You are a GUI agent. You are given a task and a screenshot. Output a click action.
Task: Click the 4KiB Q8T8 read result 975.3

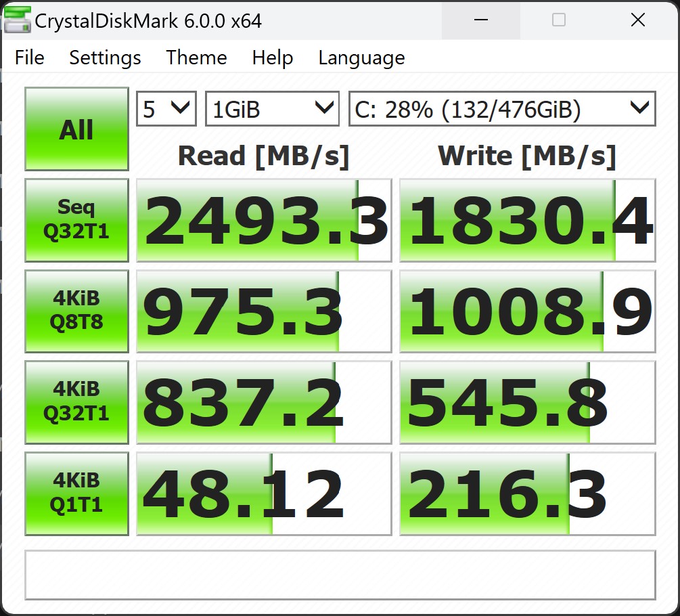(264, 311)
